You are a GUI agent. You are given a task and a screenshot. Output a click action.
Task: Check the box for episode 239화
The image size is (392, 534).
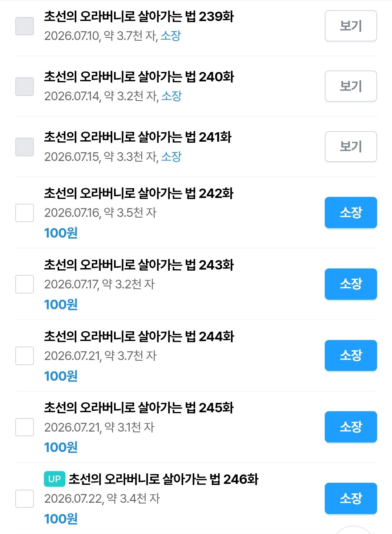(24, 26)
